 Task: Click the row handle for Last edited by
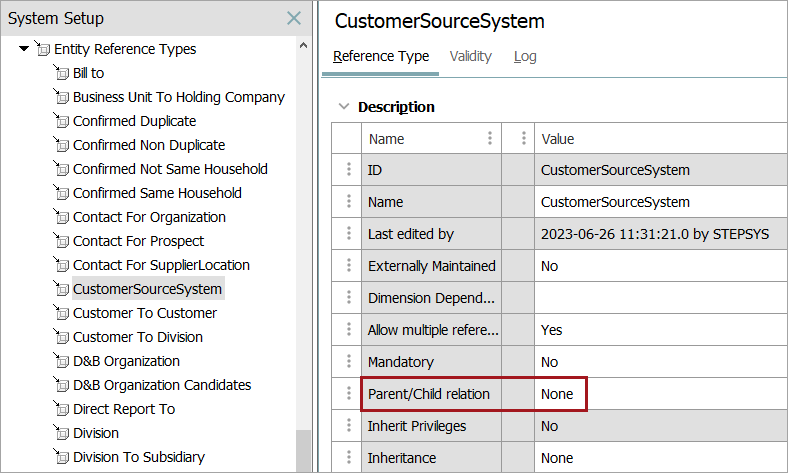point(349,233)
